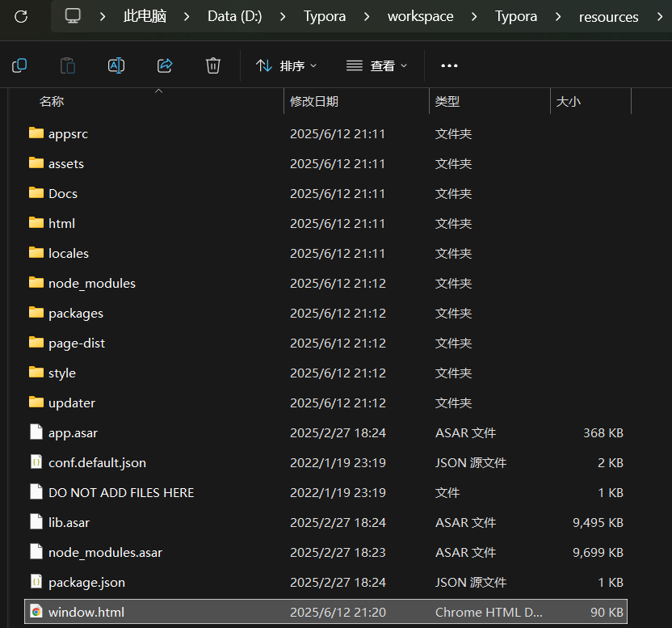Click the app.asar file icon
The height and width of the screenshot is (628, 672).
(36, 432)
